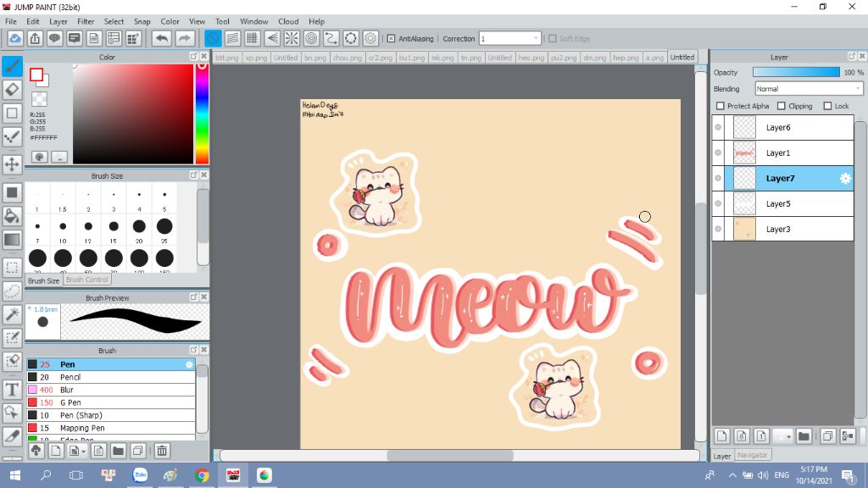The image size is (868, 488).
Task: Switch to the chou.png document tab
Action: pos(347,58)
